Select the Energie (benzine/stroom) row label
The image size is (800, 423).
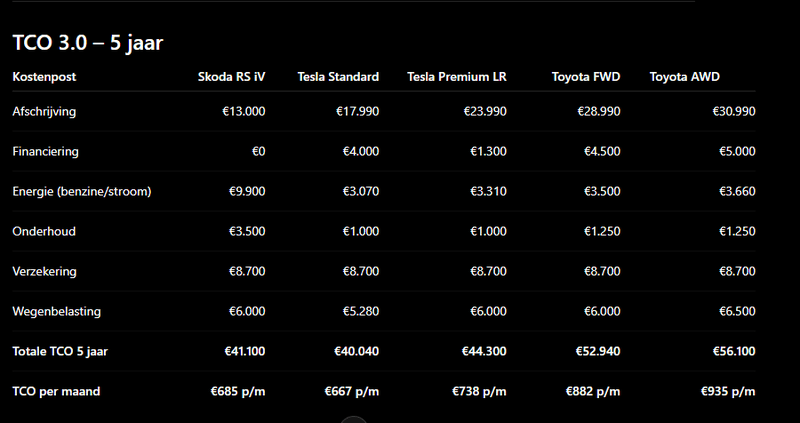click(x=82, y=191)
